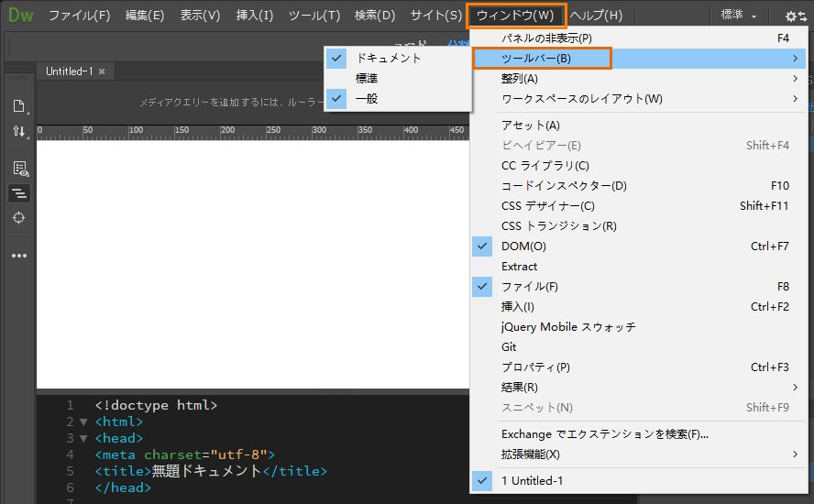Open the サイト(S) menu
814x504 pixels.
435,15
